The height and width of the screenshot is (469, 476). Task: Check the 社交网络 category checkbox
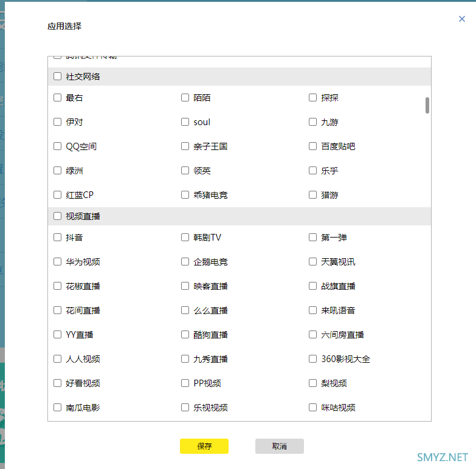click(x=57, y=76)
